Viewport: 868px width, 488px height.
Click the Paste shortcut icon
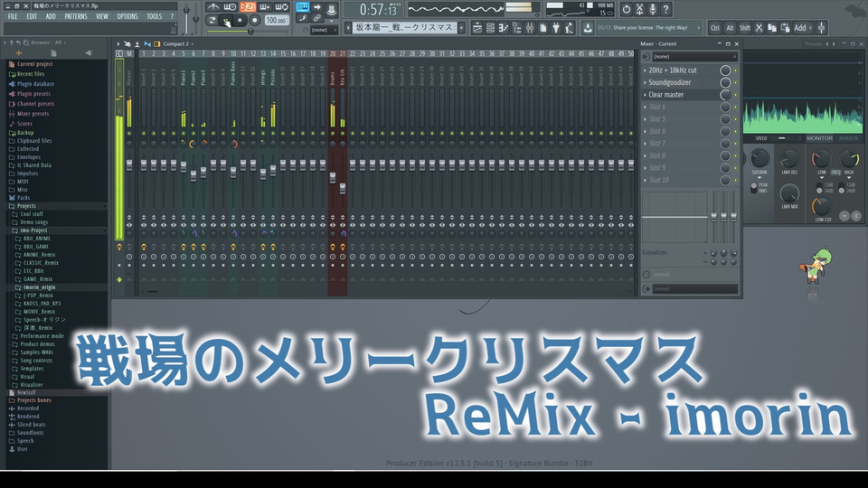(785, 28)
